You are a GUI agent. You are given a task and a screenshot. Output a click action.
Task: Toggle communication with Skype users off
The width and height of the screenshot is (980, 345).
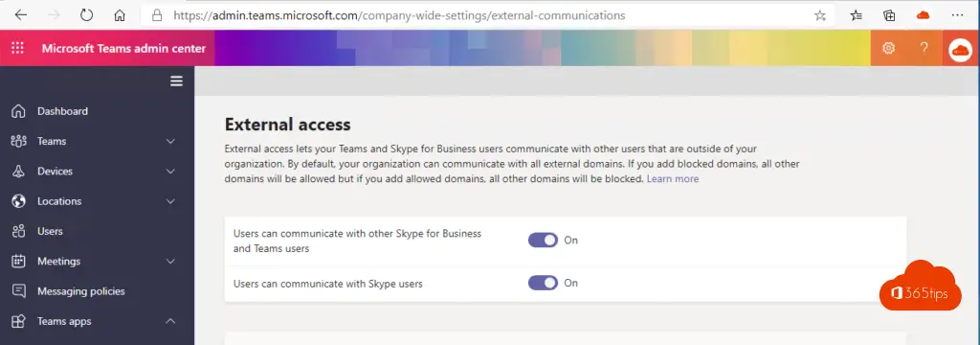[543, 283]
